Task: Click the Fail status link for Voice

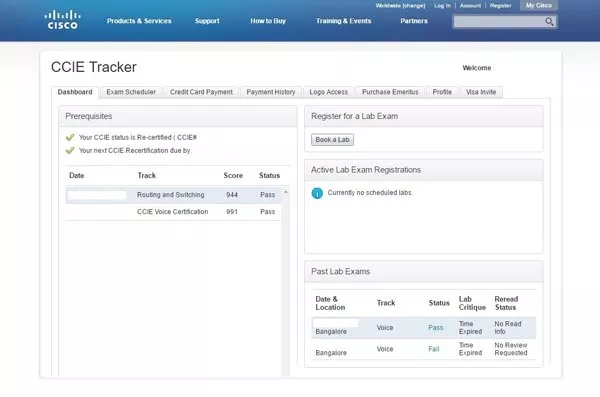Action: (434, 349)
